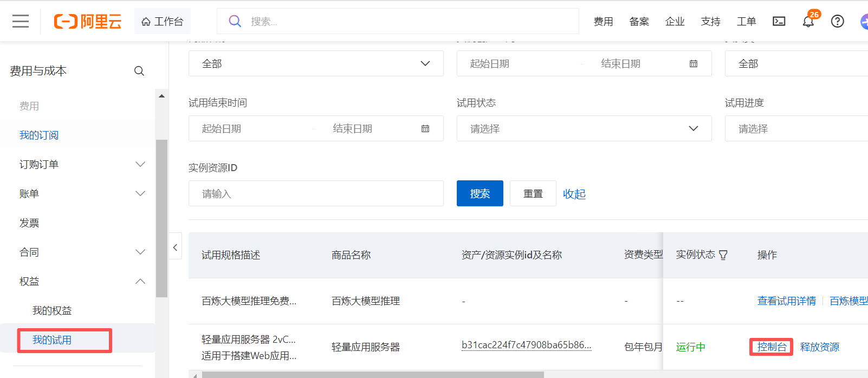Click the 轻量应用服务器 2vC description cell
This screenshot has width=868, height=378.
(x=249, y=347)
